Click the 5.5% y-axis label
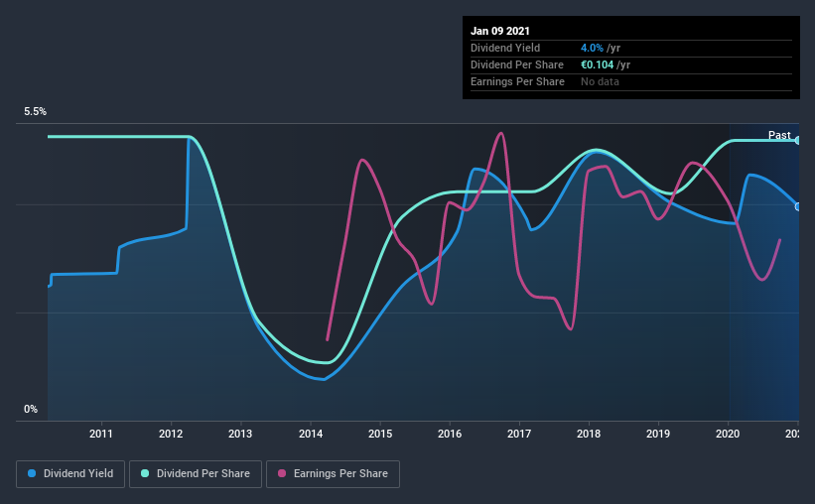The width and height of the screenshot is (815, 504). coord(36,112)
